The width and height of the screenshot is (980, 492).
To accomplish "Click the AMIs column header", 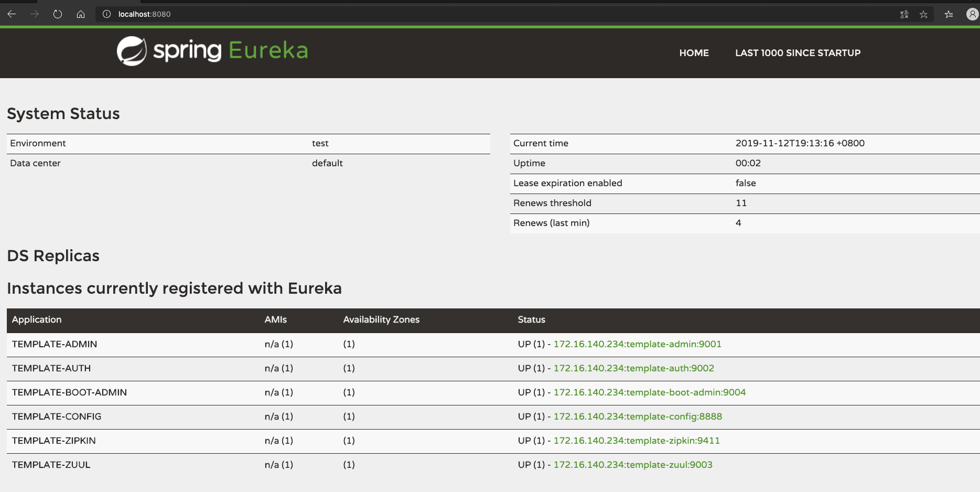I will pos(276,320).
